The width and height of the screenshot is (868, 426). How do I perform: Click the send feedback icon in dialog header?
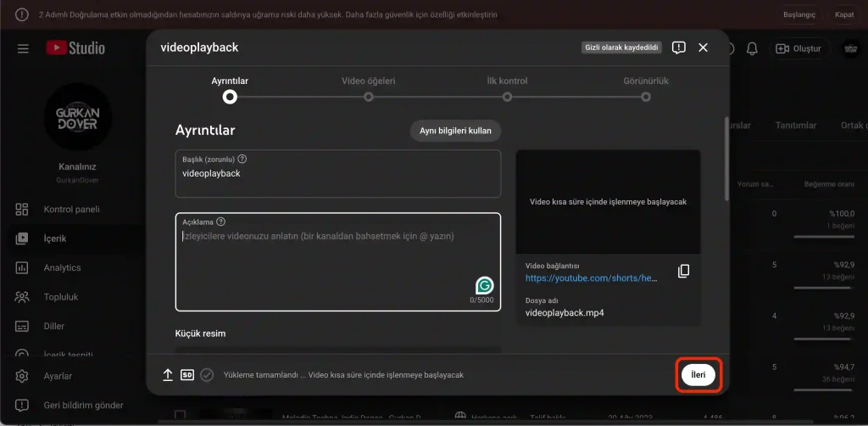tap(679, 48)
